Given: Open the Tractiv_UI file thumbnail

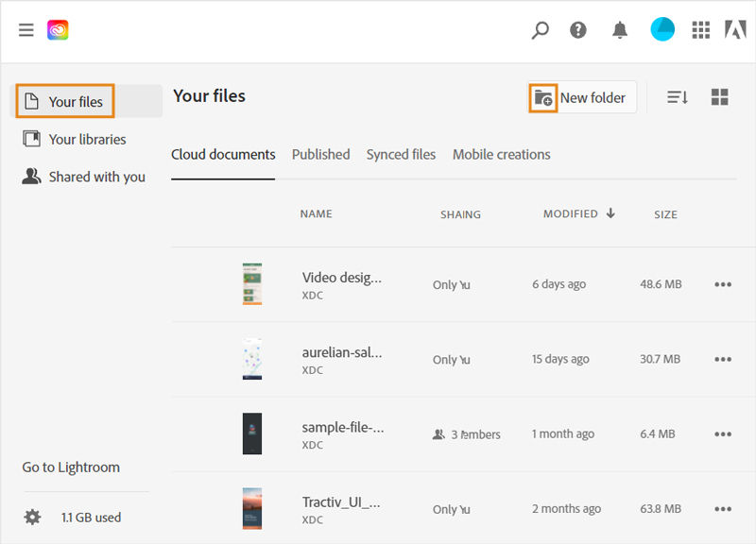Looking at the screenshot, I should tap(252, 508).
